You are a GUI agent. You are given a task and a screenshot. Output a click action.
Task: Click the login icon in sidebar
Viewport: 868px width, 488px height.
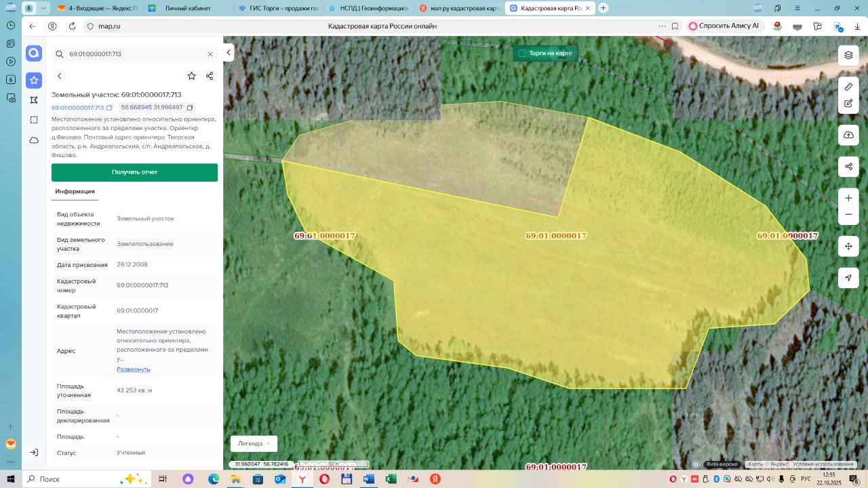[x=34, y=452]
